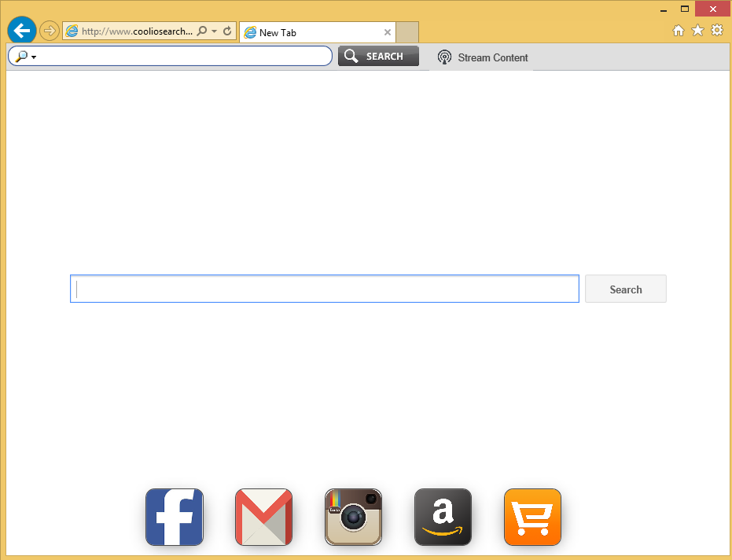Focus the main page search box
This screenshot has height=560, width=732.
(x=325, y=289)
